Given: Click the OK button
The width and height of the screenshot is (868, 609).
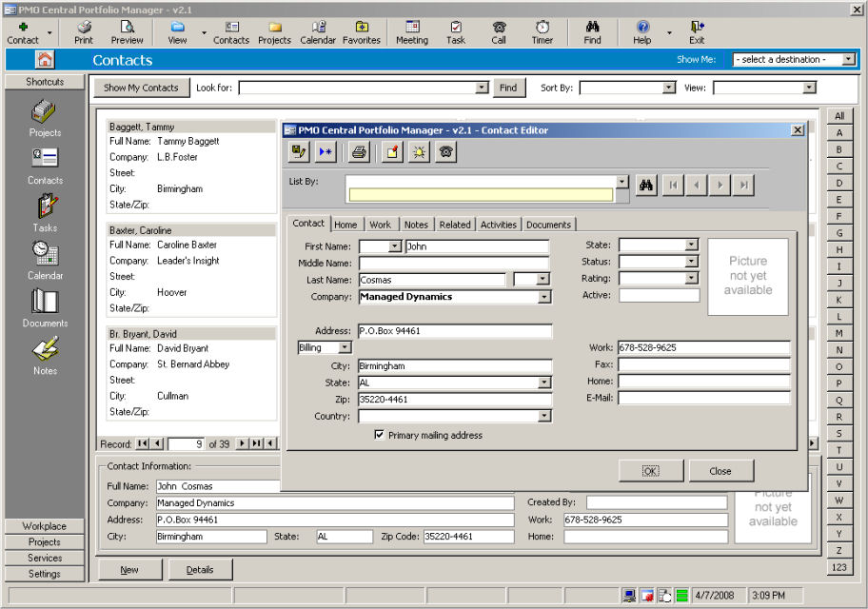Looking at the screenshot, I should point(650,471).
